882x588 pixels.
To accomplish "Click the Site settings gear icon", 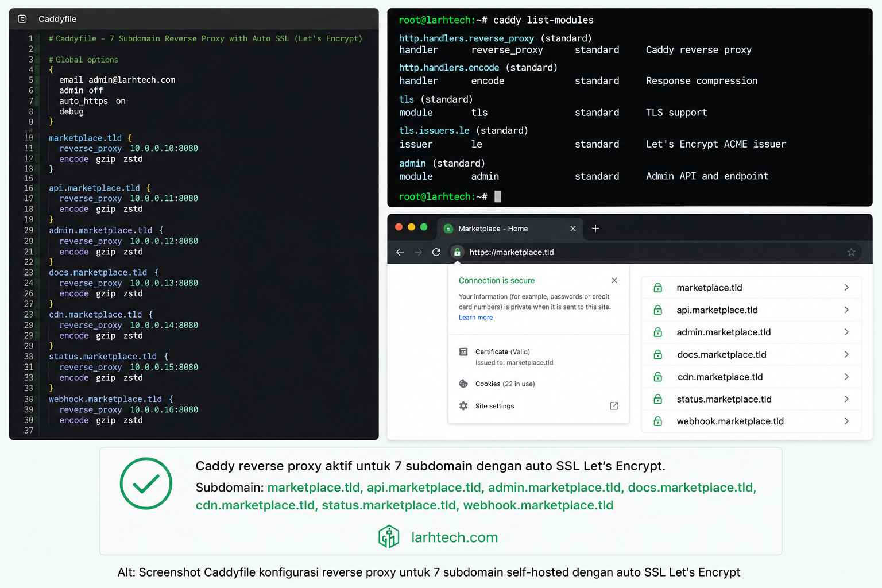I will point(463,406).
